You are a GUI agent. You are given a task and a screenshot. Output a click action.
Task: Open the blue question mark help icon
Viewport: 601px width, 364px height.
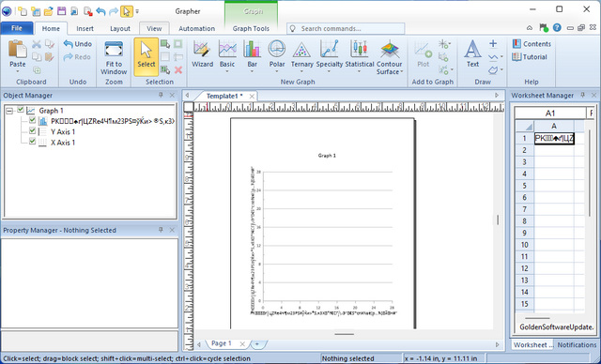coord(557,28)
